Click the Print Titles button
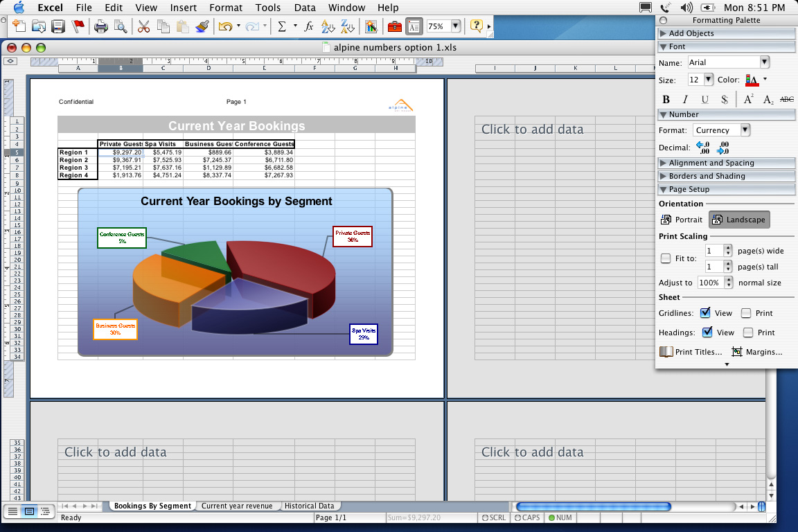The image size is (798, 532). click(695, 352)
